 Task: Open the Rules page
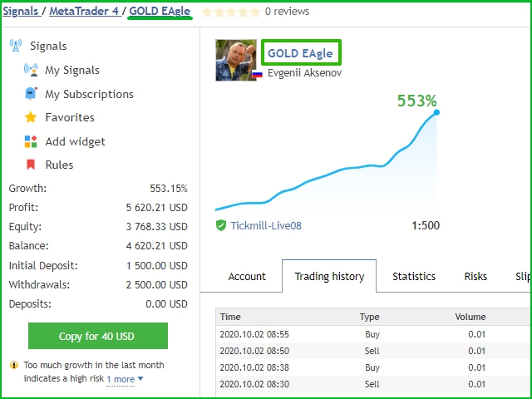pyautogui.click(x=59, y=165)
